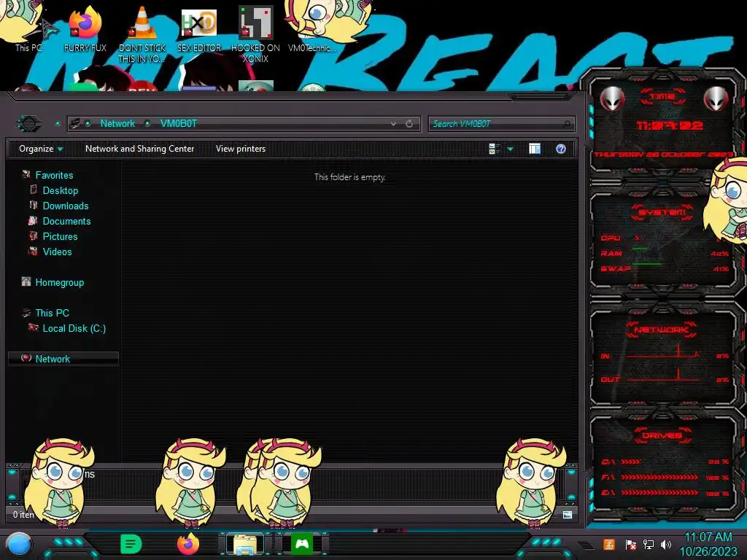Open Explorer help icon
The height and width of the screenshot is (560, 747).
(x=561, y=149)
